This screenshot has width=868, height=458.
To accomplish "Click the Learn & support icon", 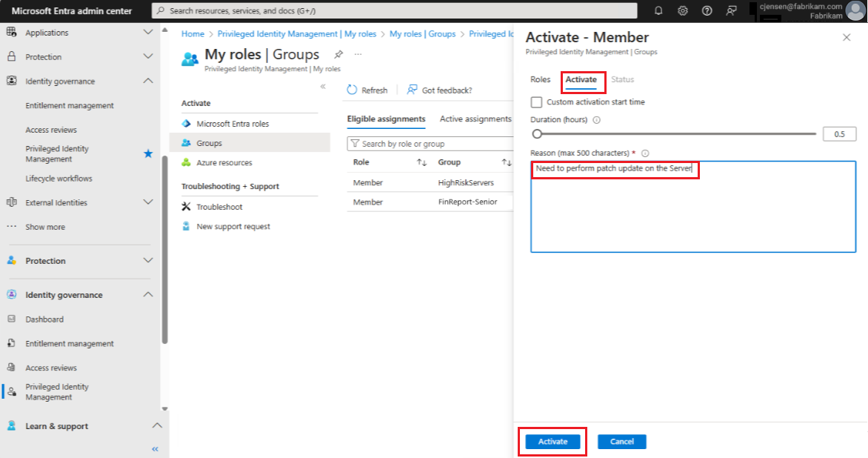I will (12, 426).
